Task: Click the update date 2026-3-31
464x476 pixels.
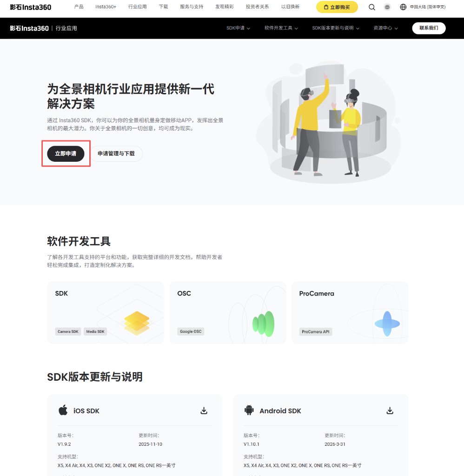Action: 335,444
